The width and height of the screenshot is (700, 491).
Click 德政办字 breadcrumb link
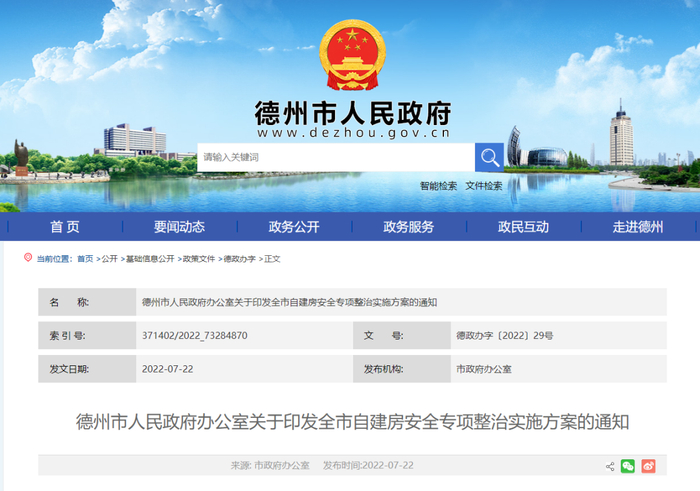point(239,259)
